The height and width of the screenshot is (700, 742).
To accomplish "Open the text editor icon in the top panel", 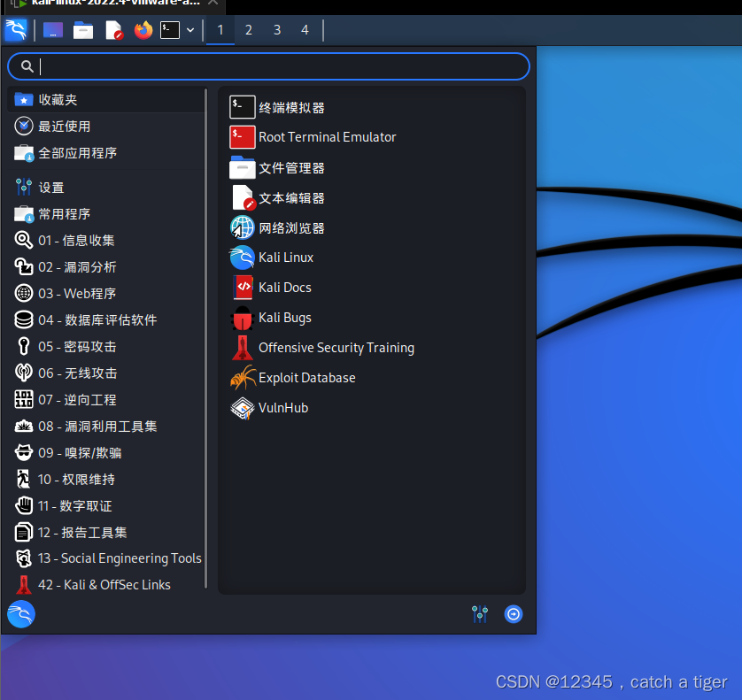I will [113, 30].
